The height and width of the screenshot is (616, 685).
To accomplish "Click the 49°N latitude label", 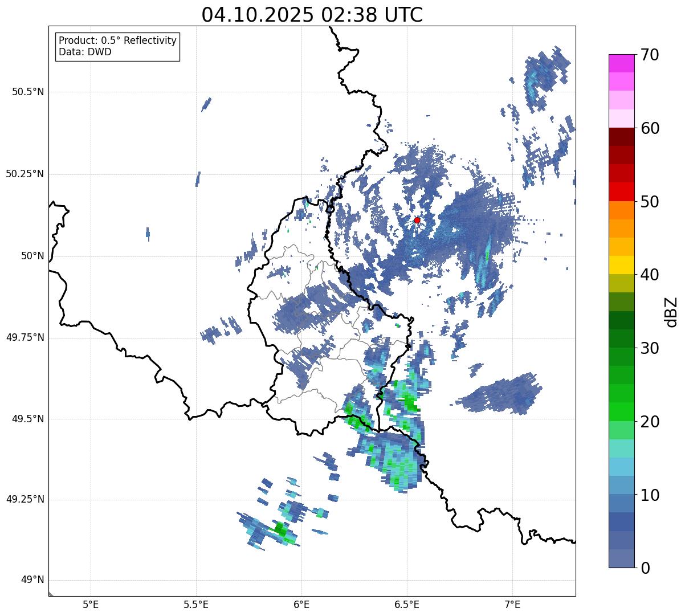I will pos(32,580).
